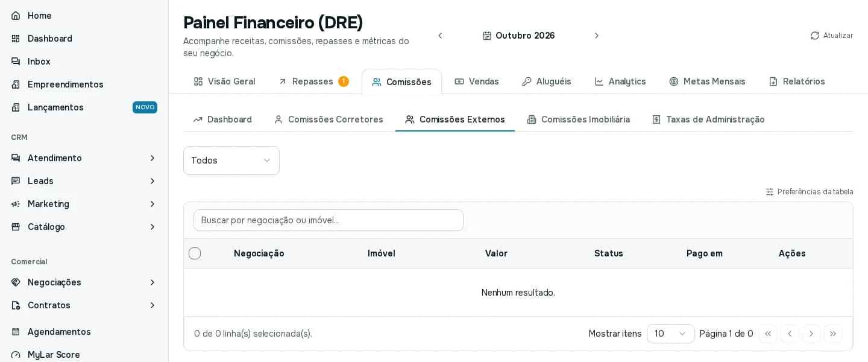868x362 pixels.
Task: Sort by the Status column header
Action: (x=609, y=253)
